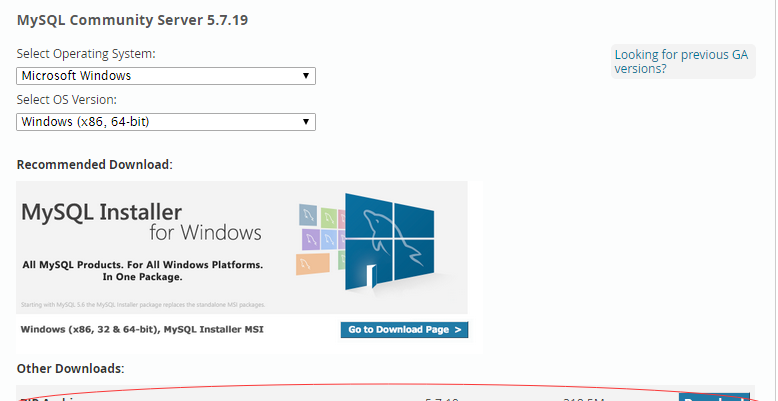Click the Recommended Download label
Screen dimensions: 778x401
(95, 164)
